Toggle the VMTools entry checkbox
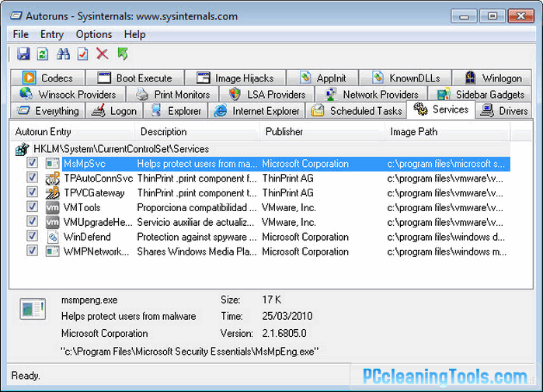Image resolution: width=543 pixels, height=392 pixels. 32,206
